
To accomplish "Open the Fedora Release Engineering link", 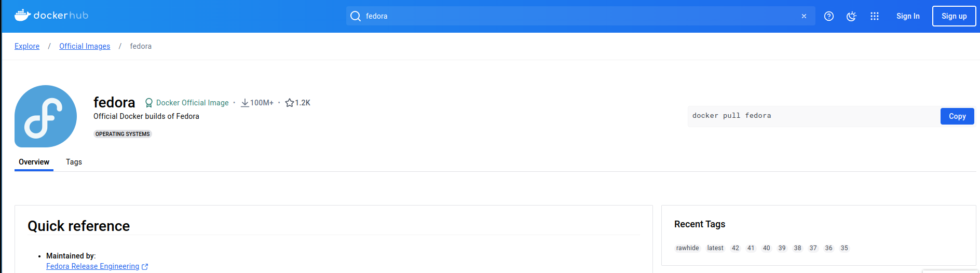I will coord(97,266).
